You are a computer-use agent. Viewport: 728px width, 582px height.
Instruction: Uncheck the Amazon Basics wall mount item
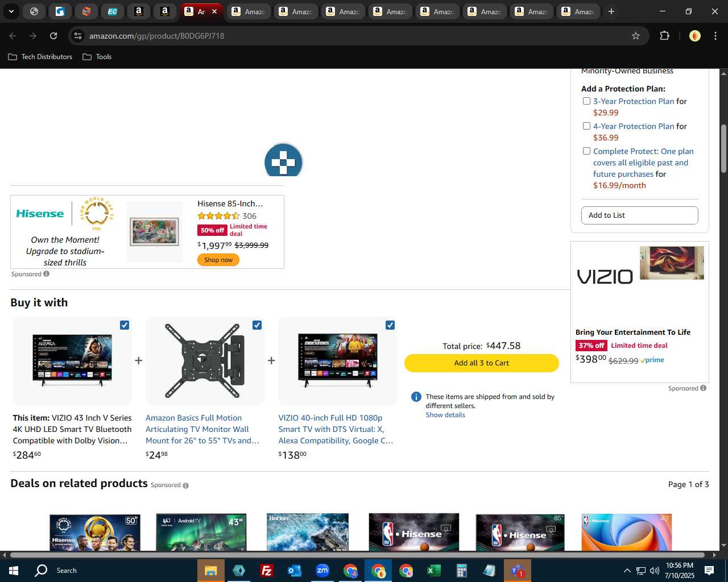[257, 325]
